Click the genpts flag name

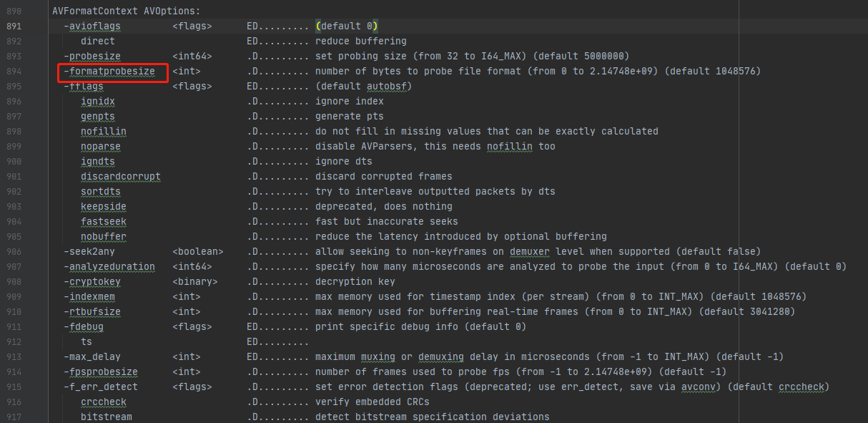point(98,117)
